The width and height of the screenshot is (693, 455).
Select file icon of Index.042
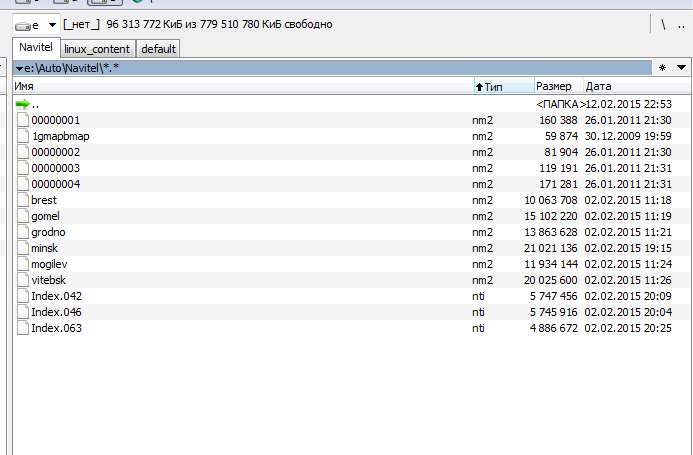point(23,296)
